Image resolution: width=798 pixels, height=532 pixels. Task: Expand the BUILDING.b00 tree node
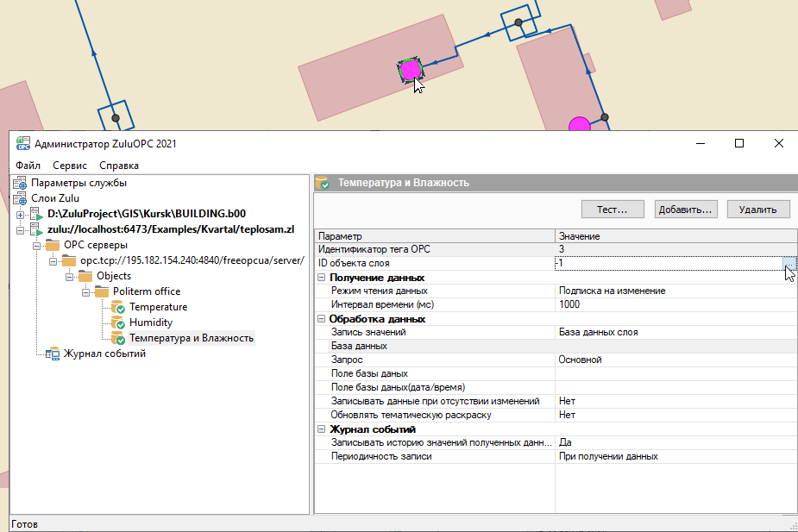tap(20, 214)
